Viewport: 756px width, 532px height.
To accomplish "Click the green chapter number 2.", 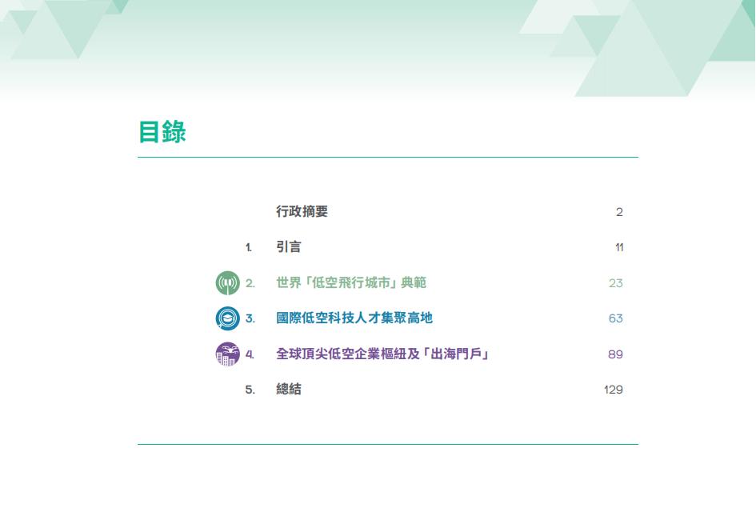I will coord(250,283).
